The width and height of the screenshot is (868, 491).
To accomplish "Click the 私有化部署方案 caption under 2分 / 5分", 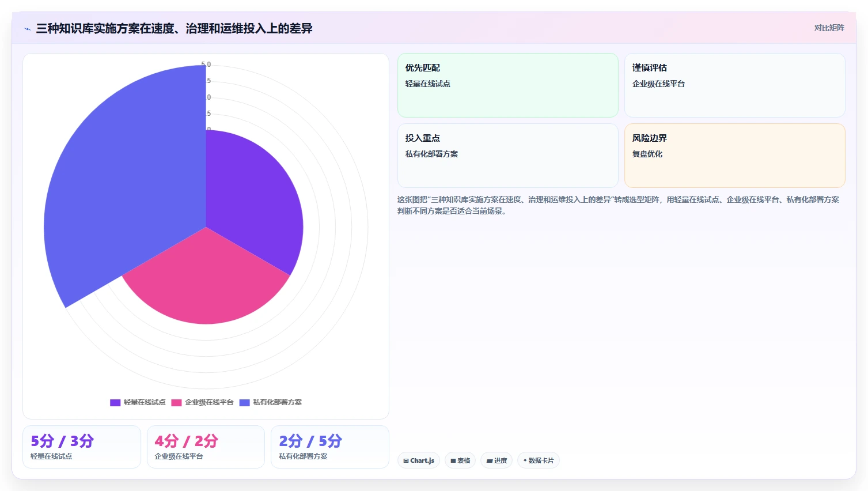I will tap(303, 456).
